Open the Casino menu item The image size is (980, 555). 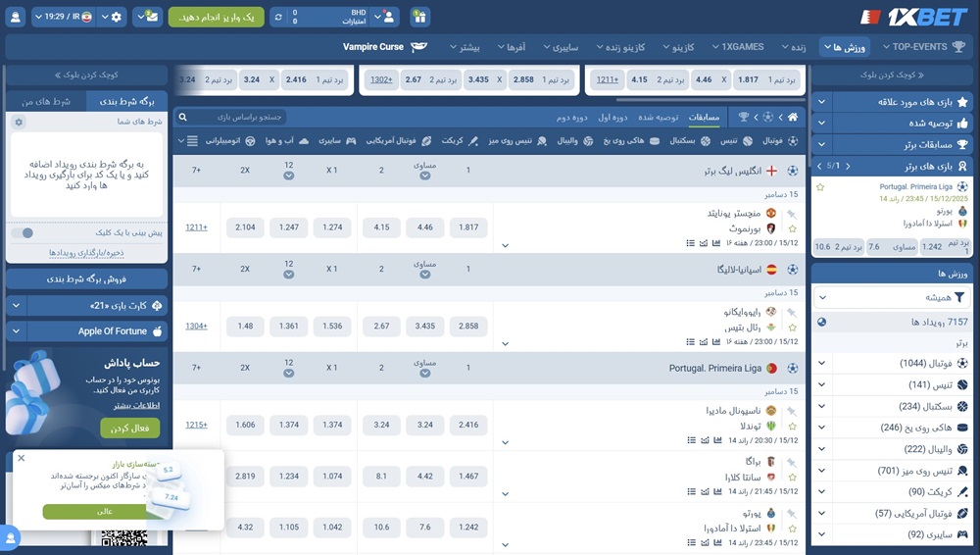pyautogui.click(x=678, y=47)
